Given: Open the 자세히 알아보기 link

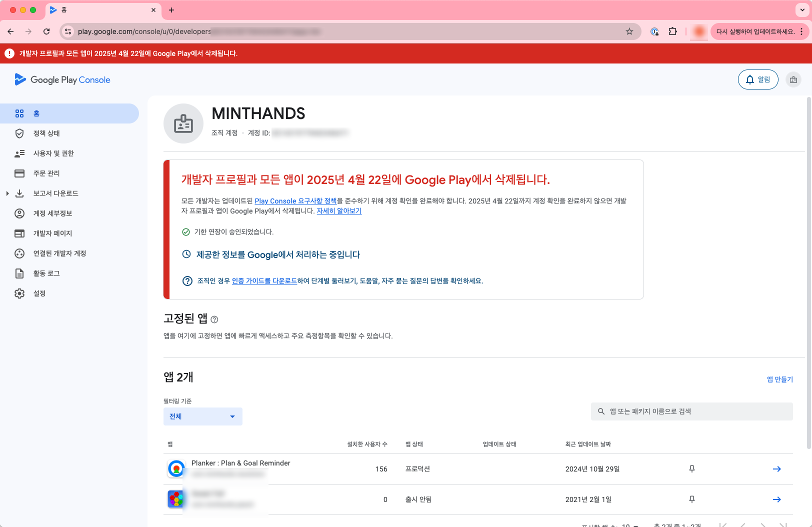Looking at the screenshot, I should (339, 211).
